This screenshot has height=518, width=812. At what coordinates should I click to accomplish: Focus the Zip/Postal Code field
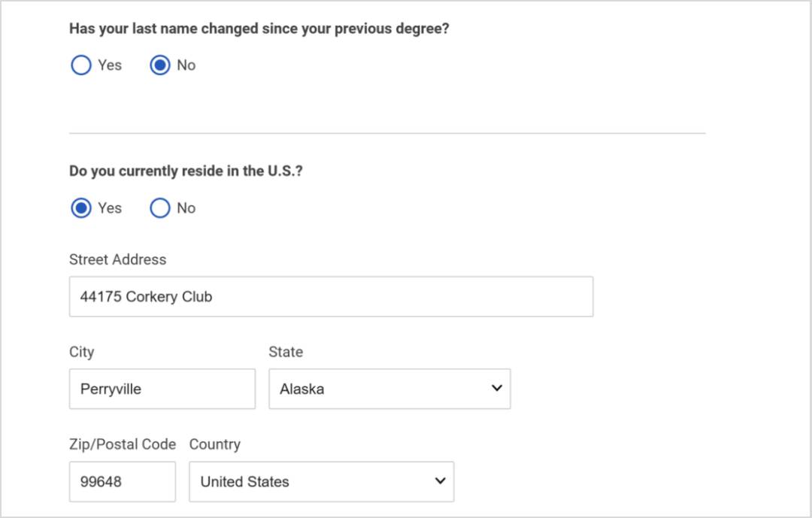coord(123,482)
